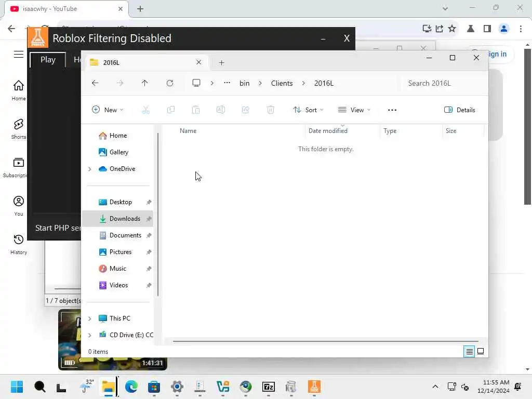Click the horizontal scrollbar in Explorer
This screenshot has width=532, height=399.
click(326, 341)
